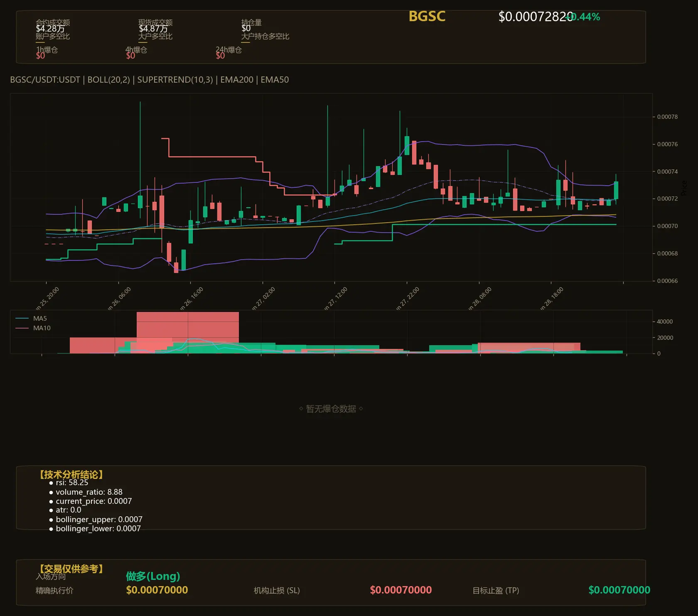Click the $4.28万 contract volume value

50,29
